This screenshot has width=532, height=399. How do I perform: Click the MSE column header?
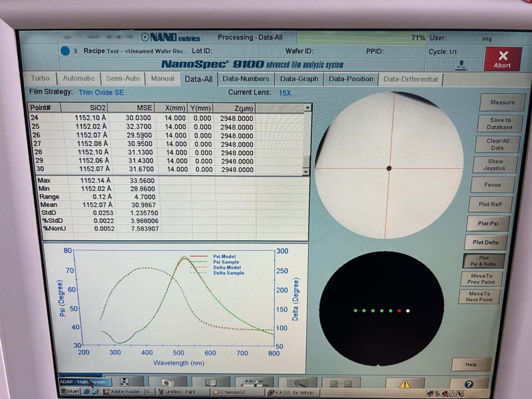click(x=131, y=108)
